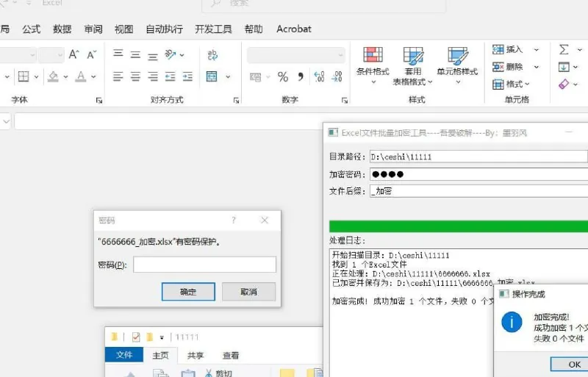Image resolution: width=588 pixels, height=377 pixels.
Task: Focus the 密码(P) password field
Action: 205,265
